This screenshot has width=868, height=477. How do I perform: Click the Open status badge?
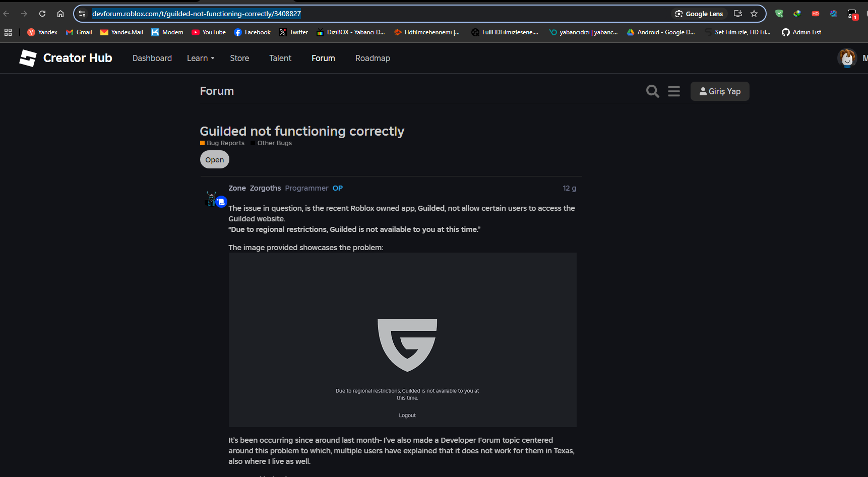coord(215,160)
